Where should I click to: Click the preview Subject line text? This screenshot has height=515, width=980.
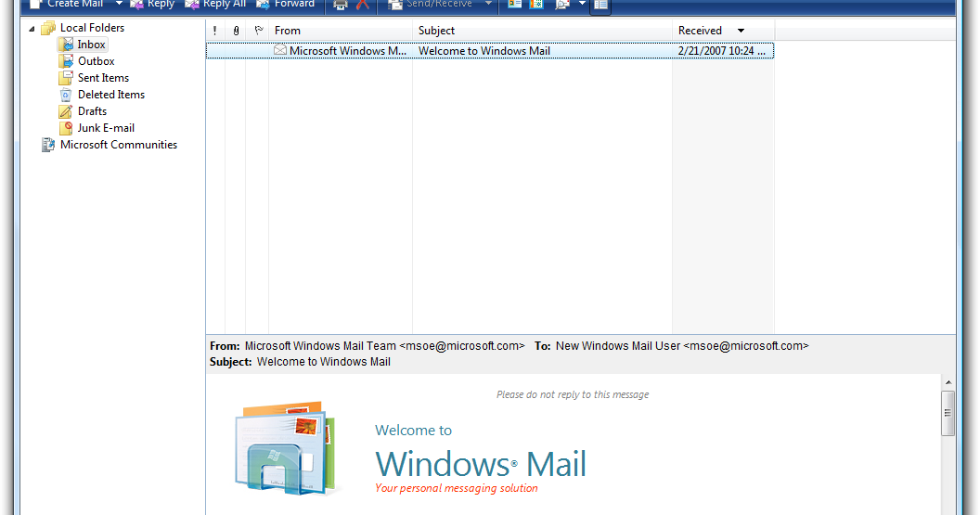click(x=324, y=362)
